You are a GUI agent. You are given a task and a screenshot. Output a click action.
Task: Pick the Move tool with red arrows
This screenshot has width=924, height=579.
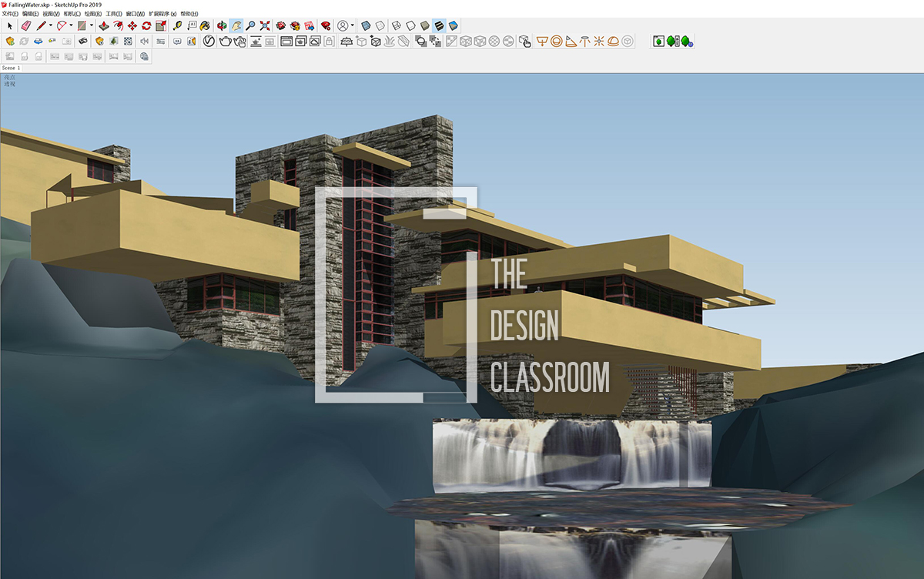click(x=132, y=25)
